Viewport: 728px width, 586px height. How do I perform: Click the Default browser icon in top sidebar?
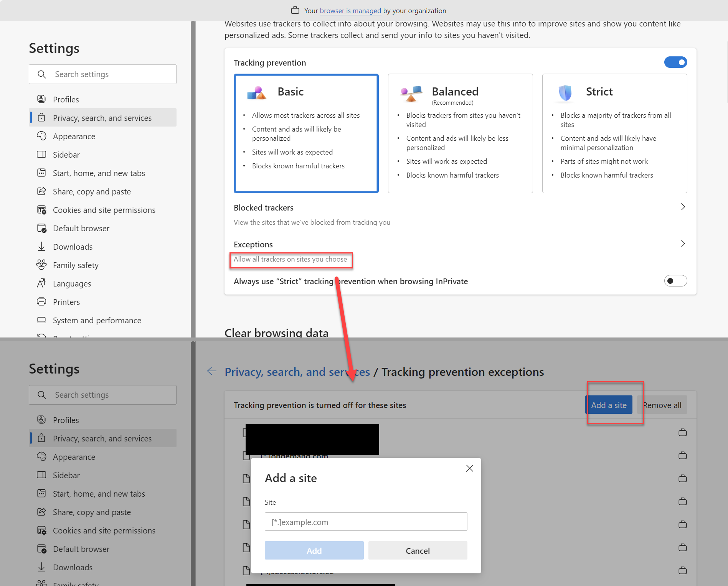point(41,228)
